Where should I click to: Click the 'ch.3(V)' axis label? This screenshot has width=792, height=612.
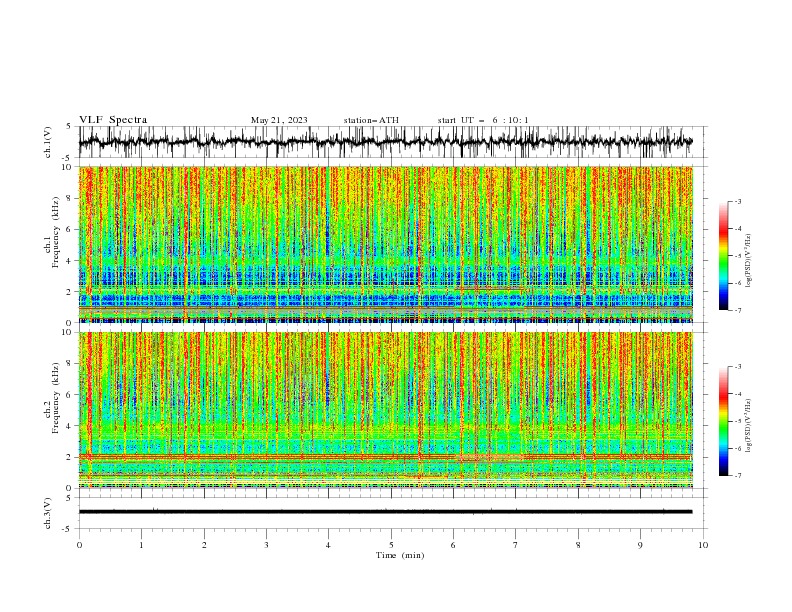tap(48, 513)
